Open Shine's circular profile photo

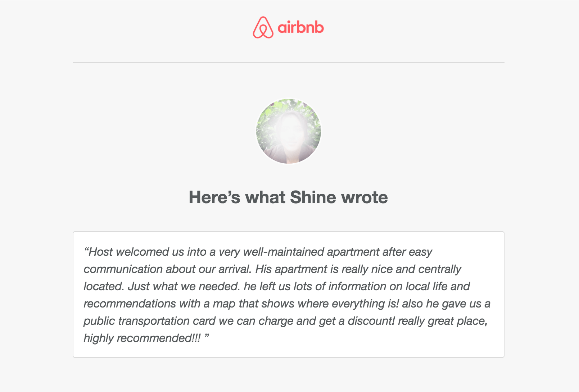289,131
